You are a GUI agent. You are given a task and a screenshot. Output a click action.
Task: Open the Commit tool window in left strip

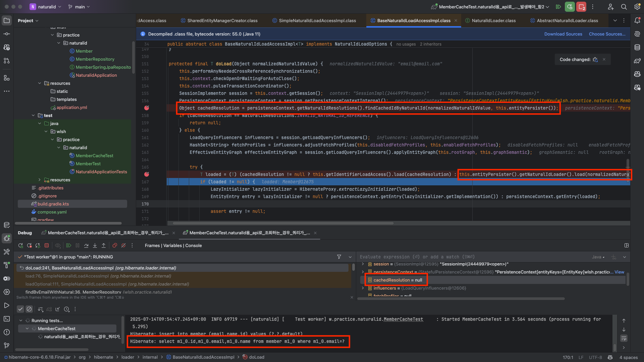coord(7,34)
